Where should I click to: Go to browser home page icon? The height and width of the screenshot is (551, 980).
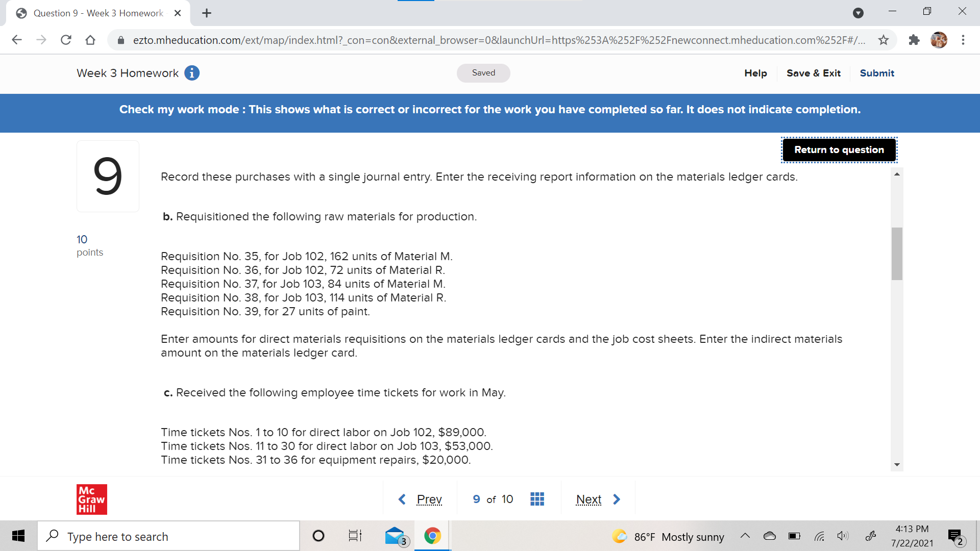click(90, 40)
